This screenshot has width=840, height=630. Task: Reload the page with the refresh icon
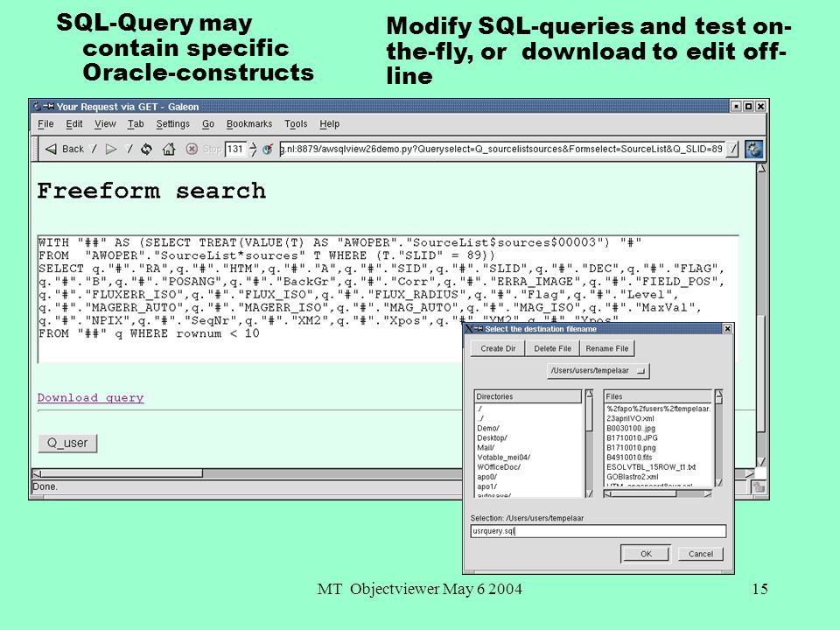click(x=146, y=149)
